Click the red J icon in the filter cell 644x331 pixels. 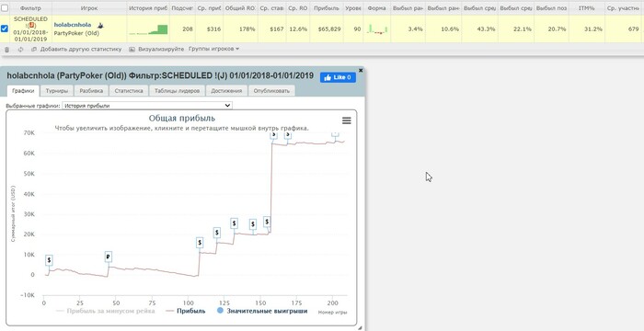(30, 25)
